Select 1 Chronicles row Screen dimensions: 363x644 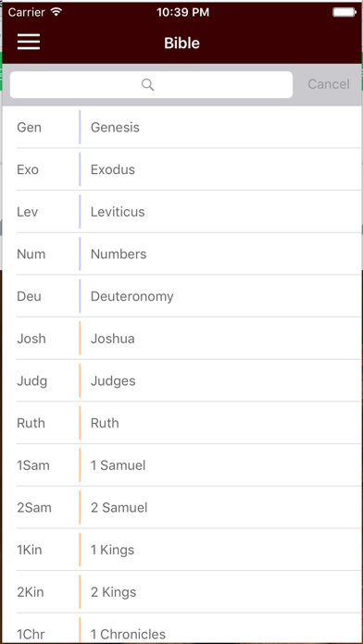click(x=182, y=628)
